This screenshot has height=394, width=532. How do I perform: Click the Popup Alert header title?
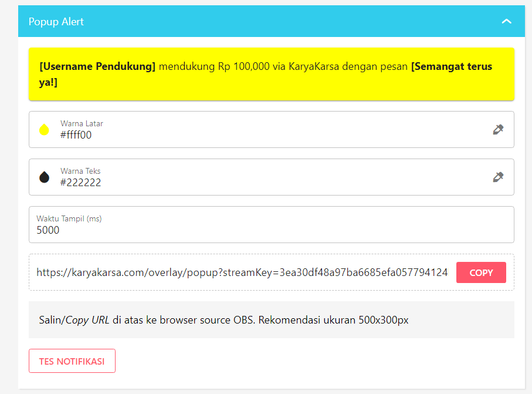pyautogui.click(x=56, y=22)
